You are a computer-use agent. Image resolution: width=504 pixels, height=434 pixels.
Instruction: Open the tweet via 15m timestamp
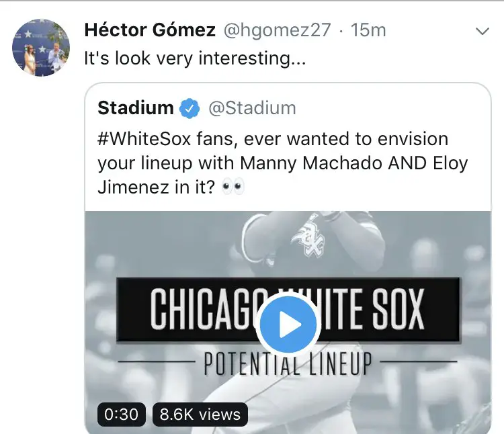[370, 30]
